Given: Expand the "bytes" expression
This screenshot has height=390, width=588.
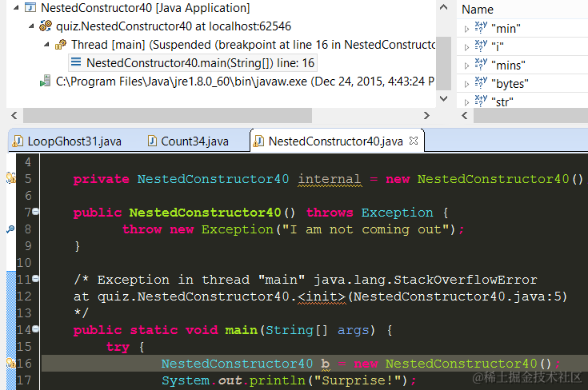Looking at the screenshot, I should [466, 84].
